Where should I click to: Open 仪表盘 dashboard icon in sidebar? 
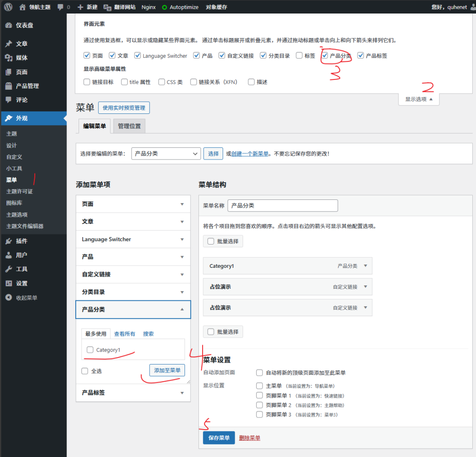coord(8,26)
